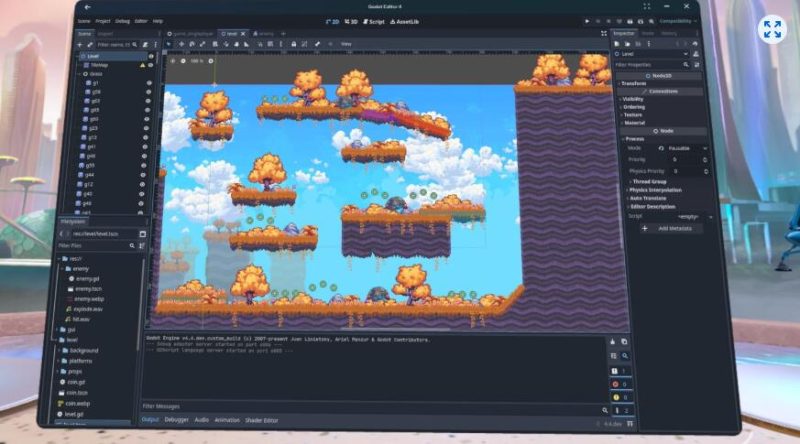800x444 pixels.
Task: Click the Filter Messages input field
Action: click(371, 407)
